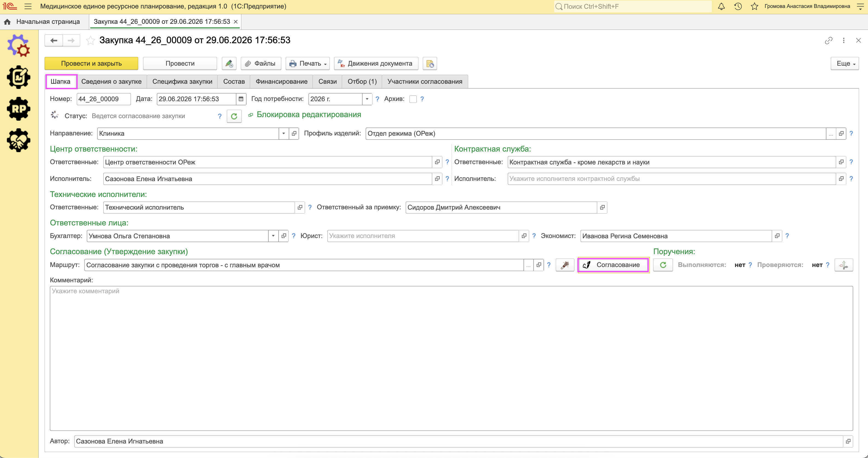Click the Согласование button
The height and width of the screenshot is (458, 868).
tap(613, 265)
